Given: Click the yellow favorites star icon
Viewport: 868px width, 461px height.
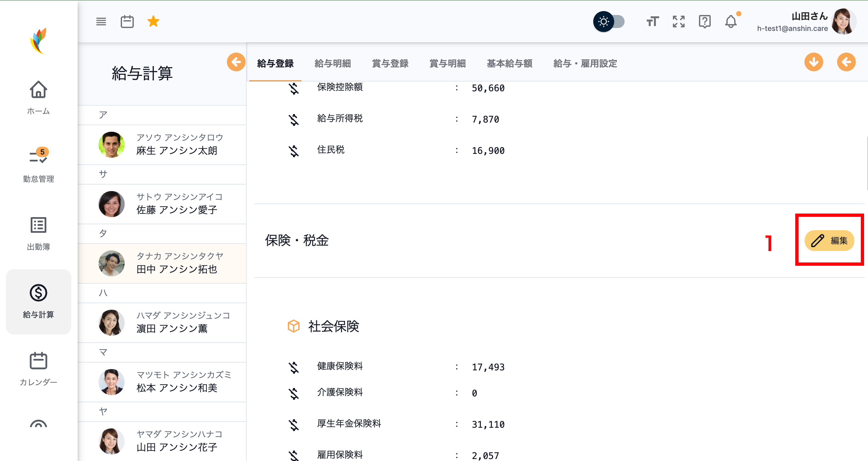Looking at the screenshot, I should [x=153, y=22].
